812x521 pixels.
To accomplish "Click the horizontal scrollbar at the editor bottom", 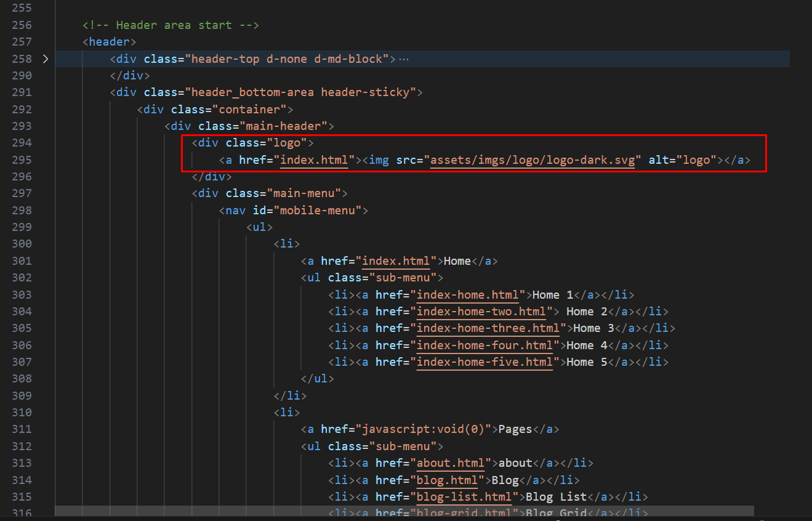I will (x=404, y=511).
